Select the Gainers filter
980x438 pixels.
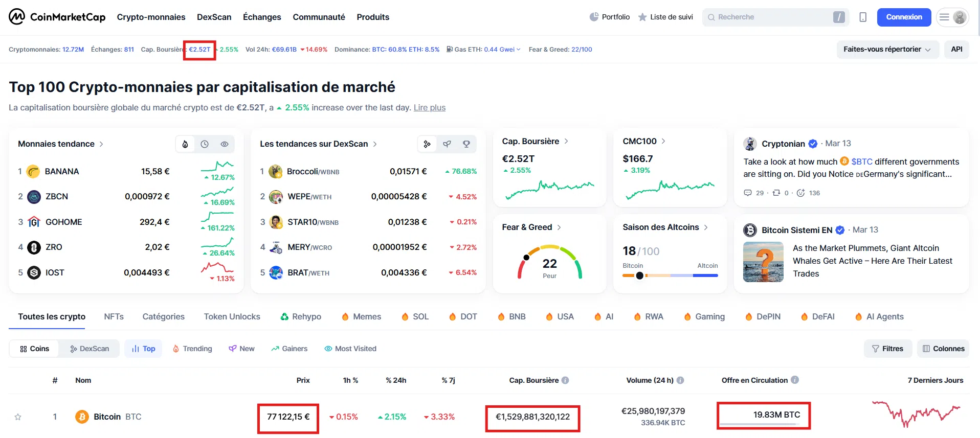coord(289,349)
